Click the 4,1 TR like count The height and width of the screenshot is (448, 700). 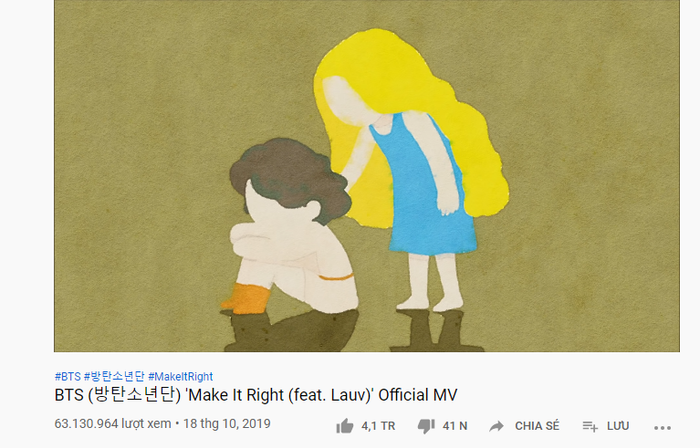(378, 426)
